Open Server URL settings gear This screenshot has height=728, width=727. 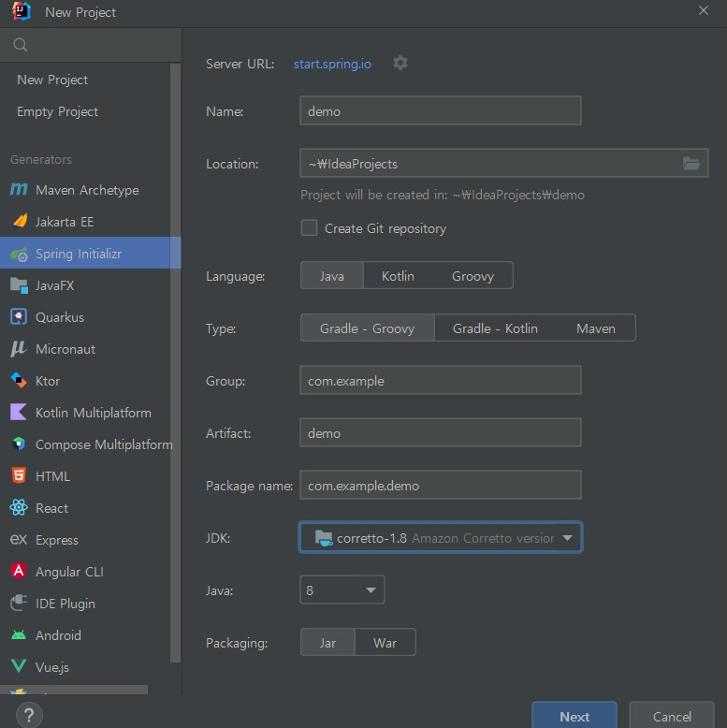[400, 63]
